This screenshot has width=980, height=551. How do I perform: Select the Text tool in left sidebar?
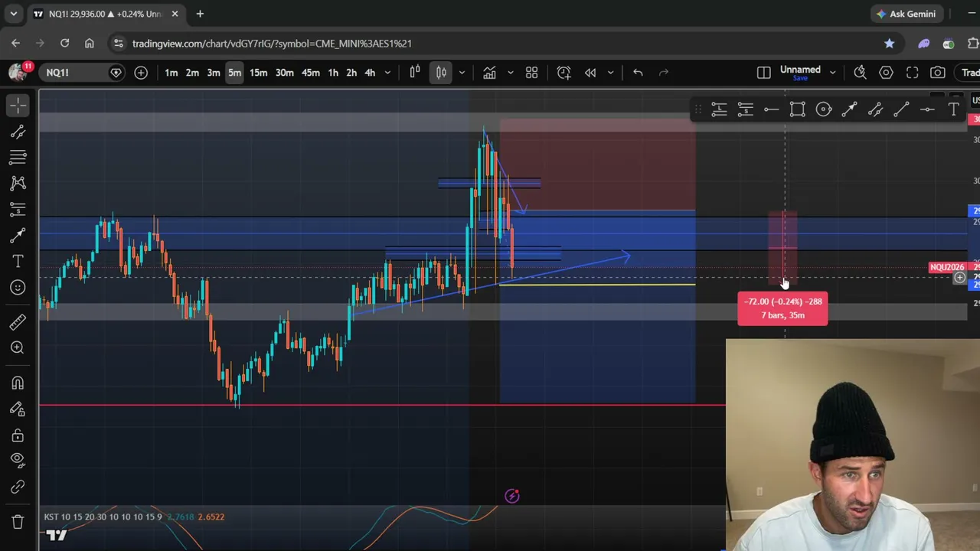(18, 261)
